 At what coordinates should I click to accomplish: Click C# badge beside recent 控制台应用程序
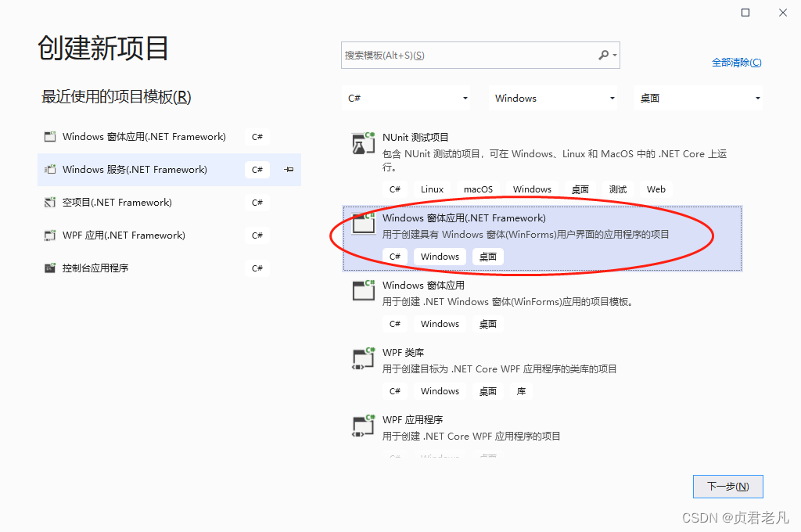[x=257, y=268]
